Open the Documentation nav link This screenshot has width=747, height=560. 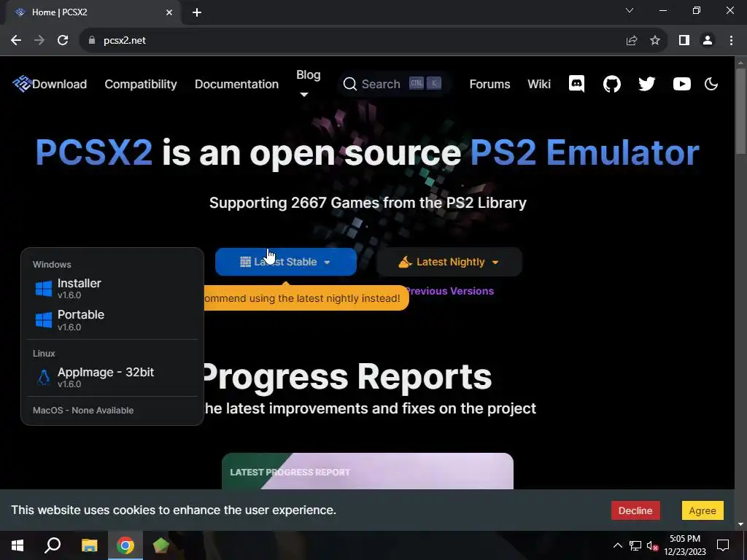coord(236,85)
